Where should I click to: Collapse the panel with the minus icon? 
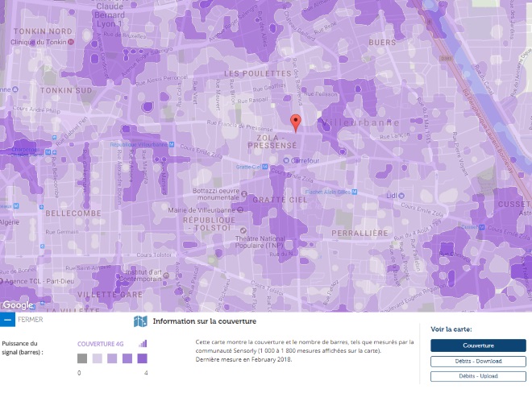click(x=7, y=320)
